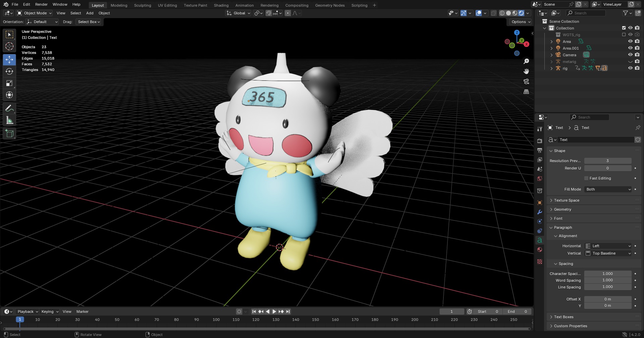The image size is (644, 338).
Task: Open the File menu
Action: [x=15, y=4]
